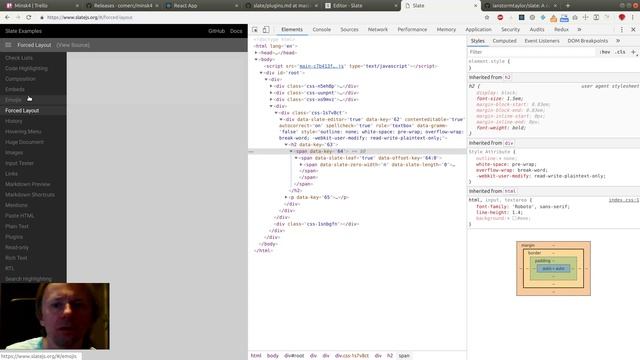
Task: Open the DevTools three-dot customize menu
Action: click(x=622, y=30)
